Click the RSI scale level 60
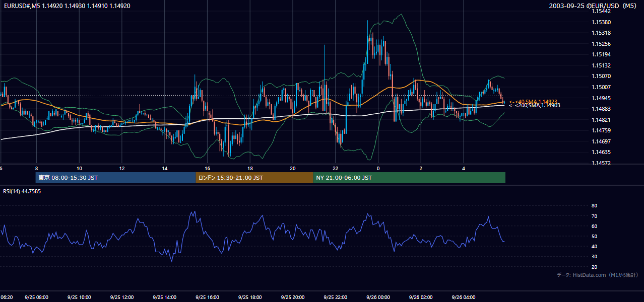The width and height of the screenshot is (644, 302). (594, 226)
